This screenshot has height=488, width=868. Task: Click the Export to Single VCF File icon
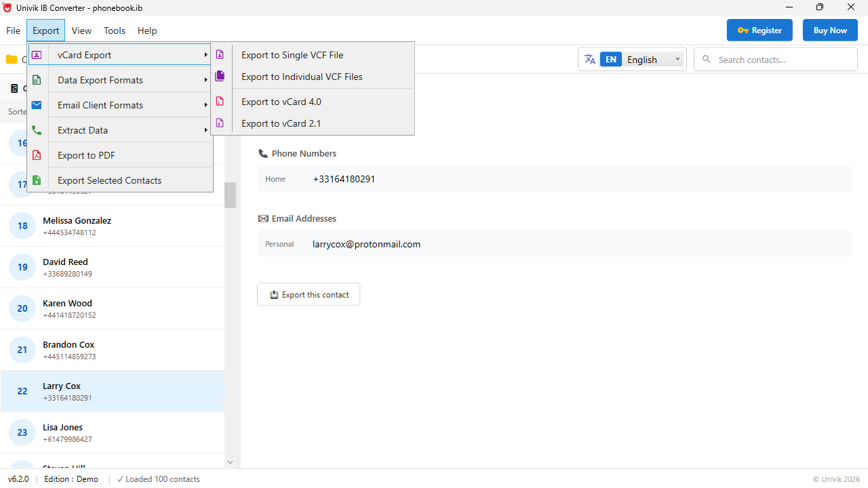click(x=220, y=54)
